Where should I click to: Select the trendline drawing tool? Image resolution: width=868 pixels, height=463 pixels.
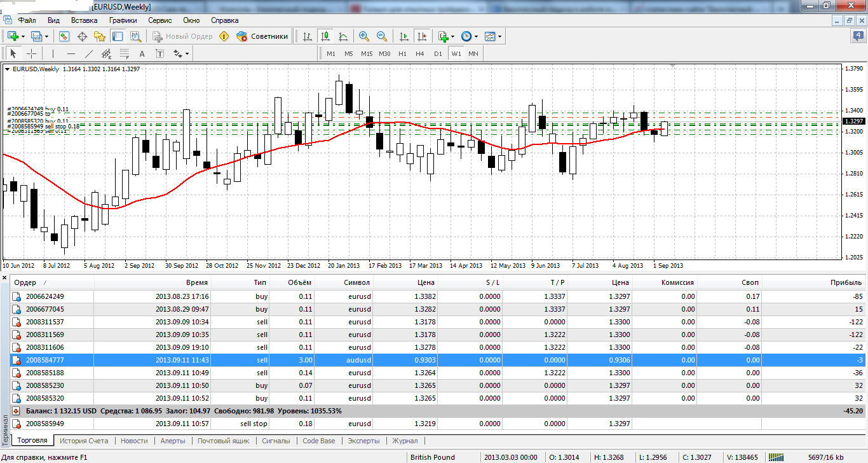click(89, 54)
